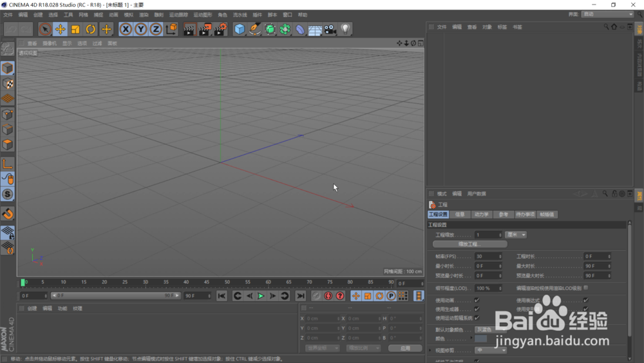644x363 pixels.
Task: Open scale ratio dropdown (缩放比例)
Action: coord(363,348)
